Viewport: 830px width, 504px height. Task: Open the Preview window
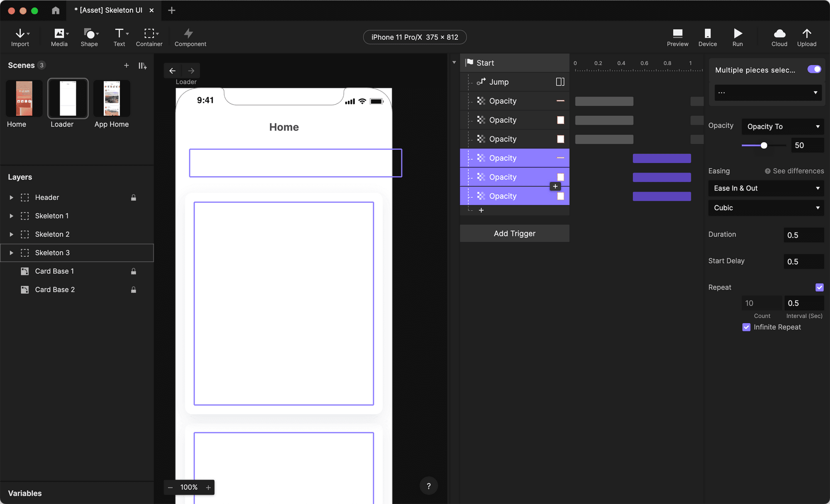point(678,37)
